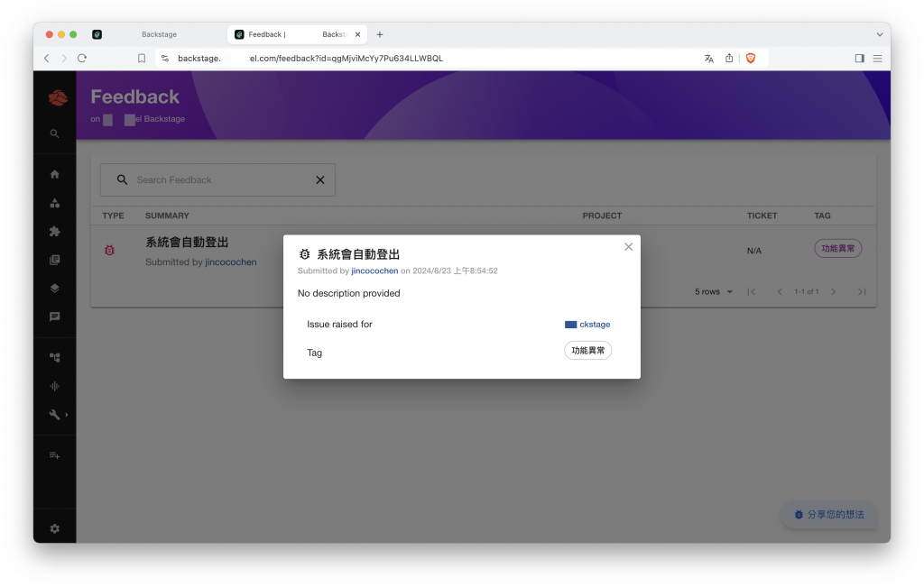Go to first page of table
This screenshot has height=587, width=924.
pos(752,291)
